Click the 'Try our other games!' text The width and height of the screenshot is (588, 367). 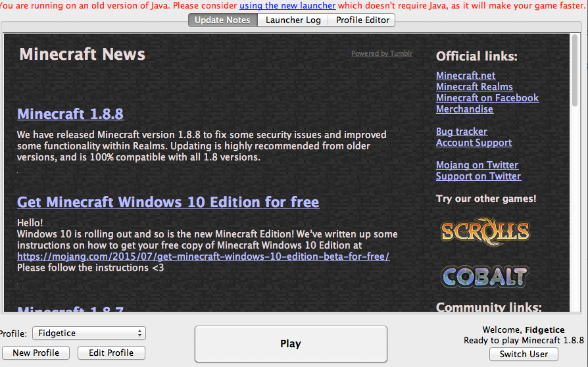486,199
